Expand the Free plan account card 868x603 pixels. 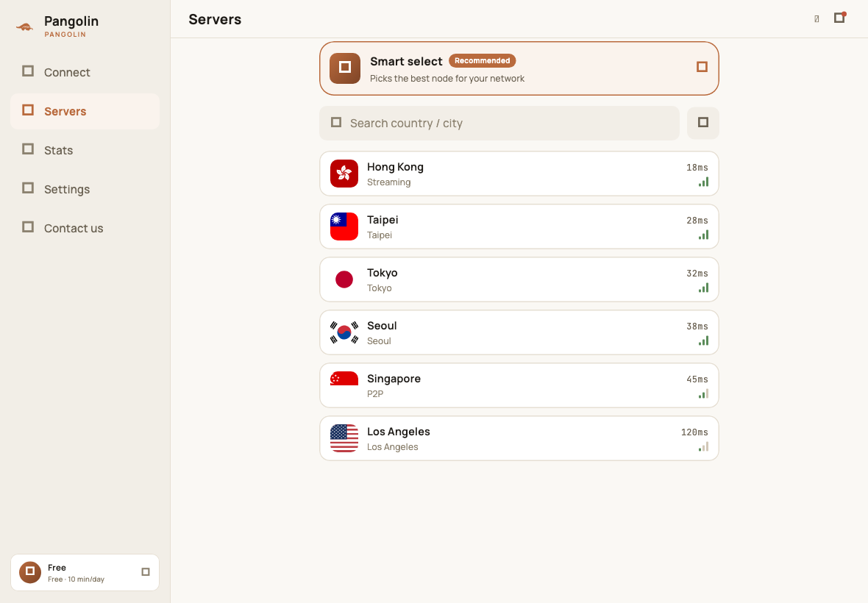click(x=85, y=573)
